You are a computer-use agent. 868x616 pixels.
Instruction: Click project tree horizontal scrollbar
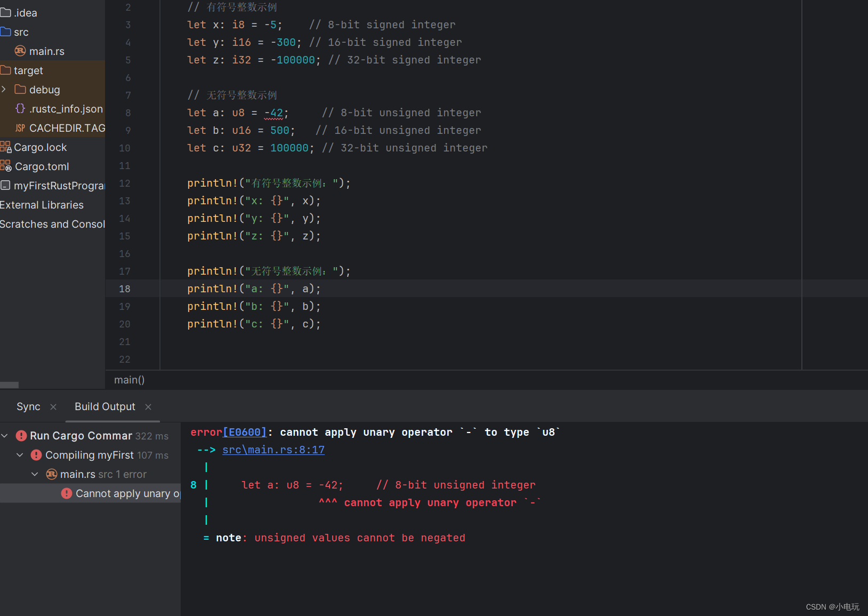pyautogui.click(x=9, y=385)
